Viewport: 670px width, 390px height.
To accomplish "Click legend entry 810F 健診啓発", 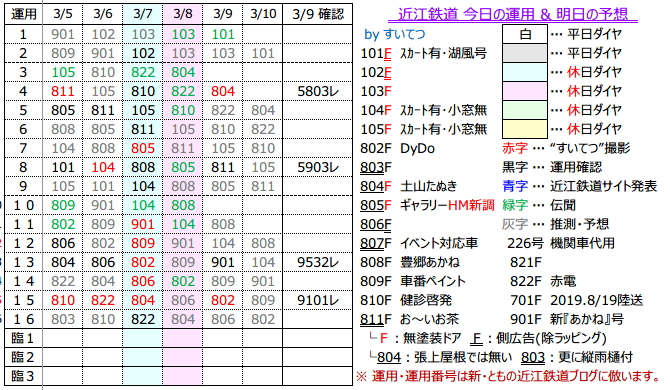I will tap(406, 300).
